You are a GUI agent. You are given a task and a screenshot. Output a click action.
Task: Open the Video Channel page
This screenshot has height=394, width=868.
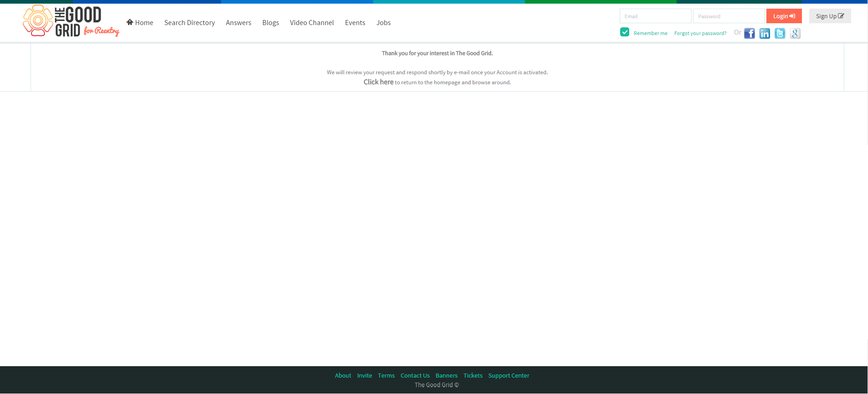(312, 22)
